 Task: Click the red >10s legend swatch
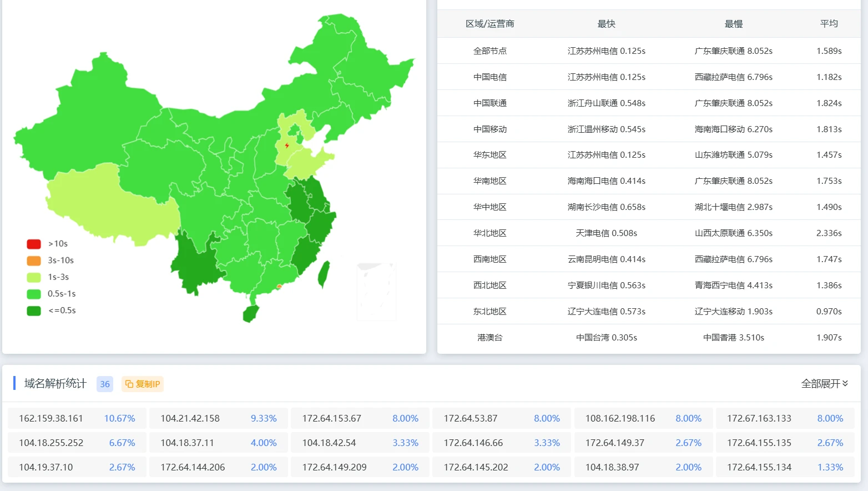(34, 244)
